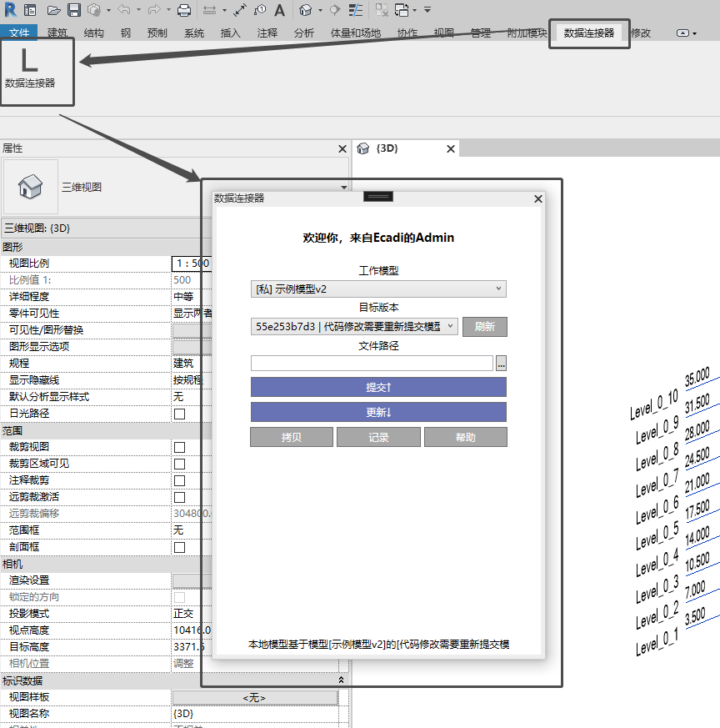Switch to the 数据连接器 ribbon tab

coord(588,33)
